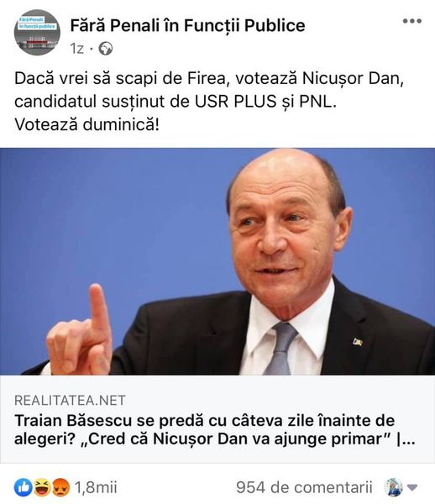The width and height of the screenshot is (435, 504).
Task: Click the gray link card footer area
Action: pyautogui.click(x=217, y=419)
